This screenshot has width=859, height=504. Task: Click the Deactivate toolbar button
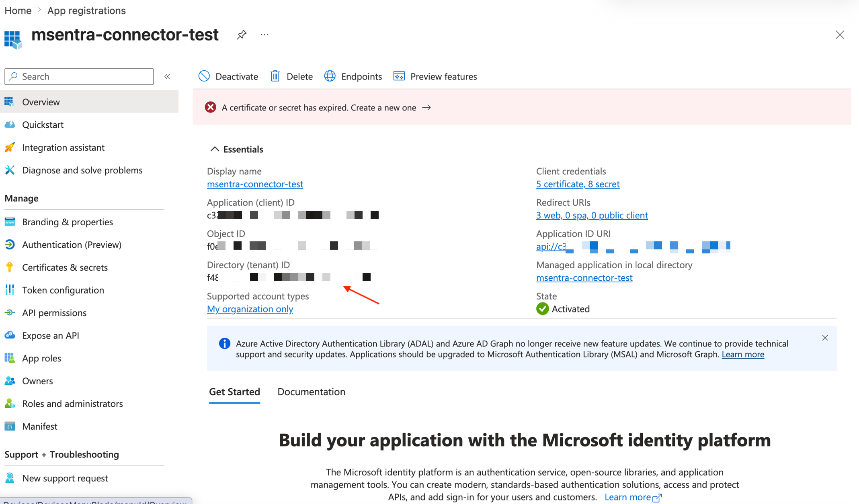[228, 76]
